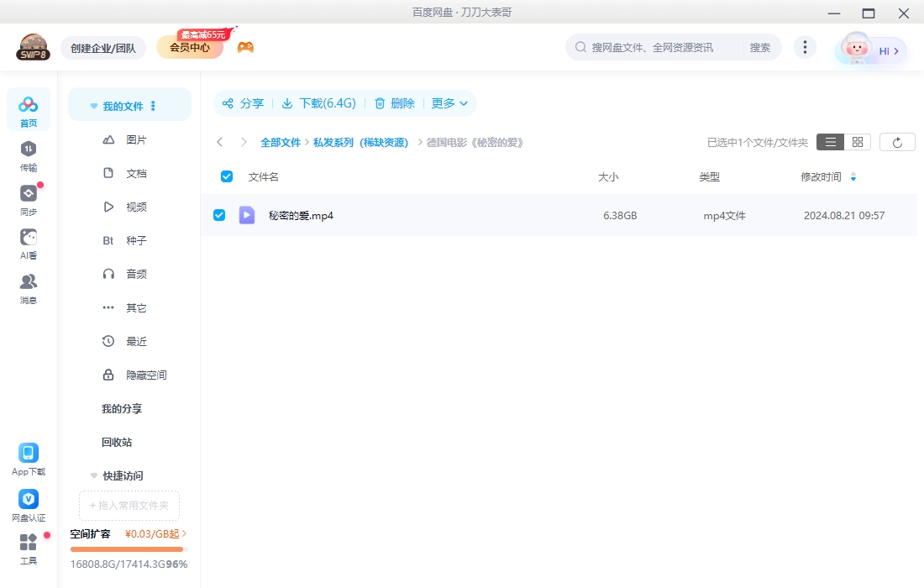This screenshot has width=924, height=588.
Task: Open the 视频 category in sidebar
Action: [x=135, y=207]
